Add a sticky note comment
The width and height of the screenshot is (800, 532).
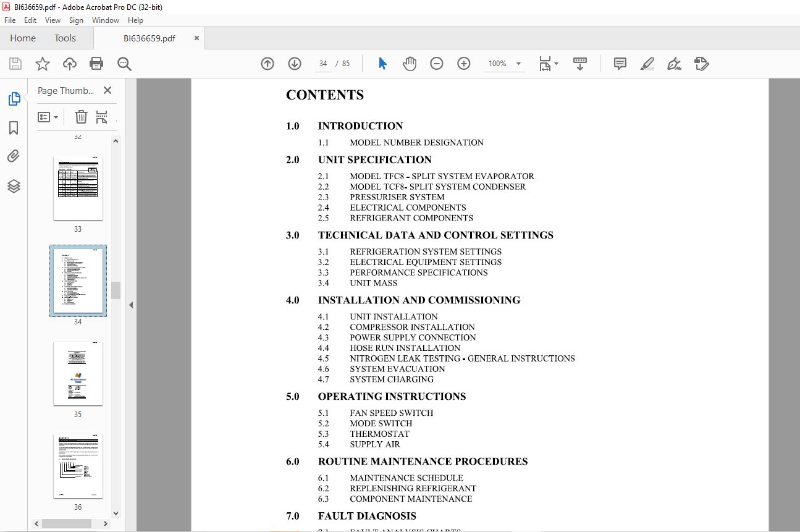(620, 64)
